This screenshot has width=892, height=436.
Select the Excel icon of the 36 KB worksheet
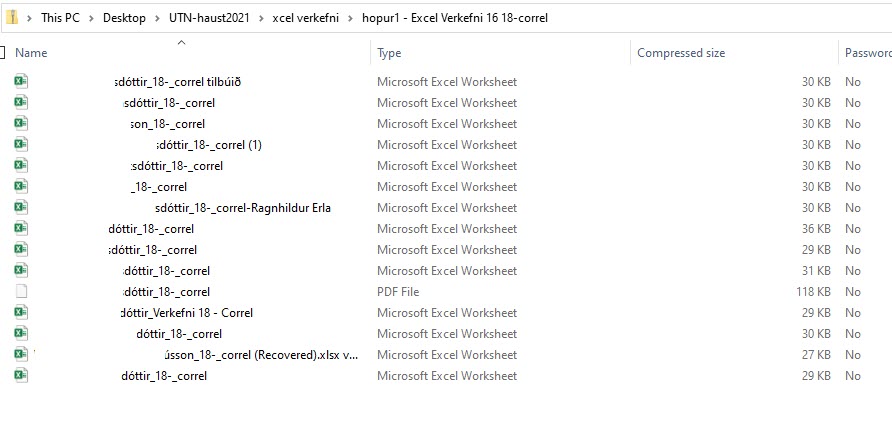click(21, 229)
